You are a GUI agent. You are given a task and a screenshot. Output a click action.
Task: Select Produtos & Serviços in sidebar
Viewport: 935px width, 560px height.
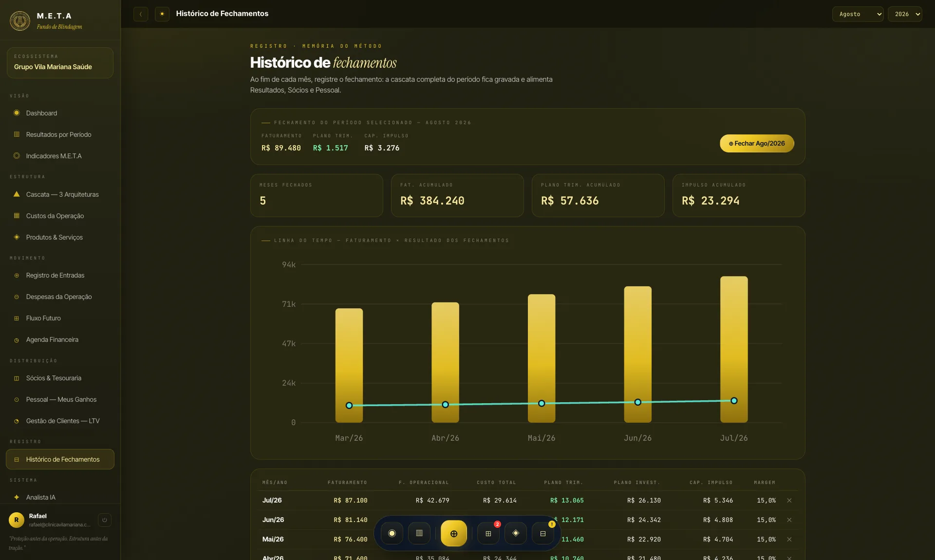(60, 237)
